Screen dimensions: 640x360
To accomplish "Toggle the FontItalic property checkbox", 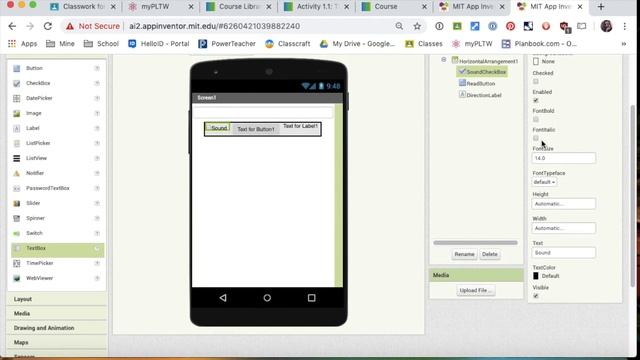I will click(x=536, y=138).
